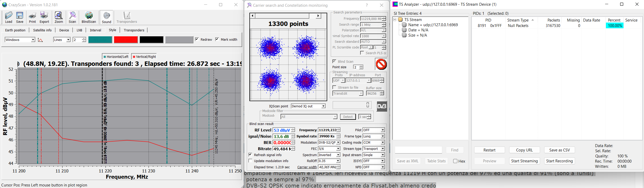Click the Date = N/A node icon
Image resolution: width=644 pixels, height=188 pixels.
pyautogui.click(x=404, y=30)
